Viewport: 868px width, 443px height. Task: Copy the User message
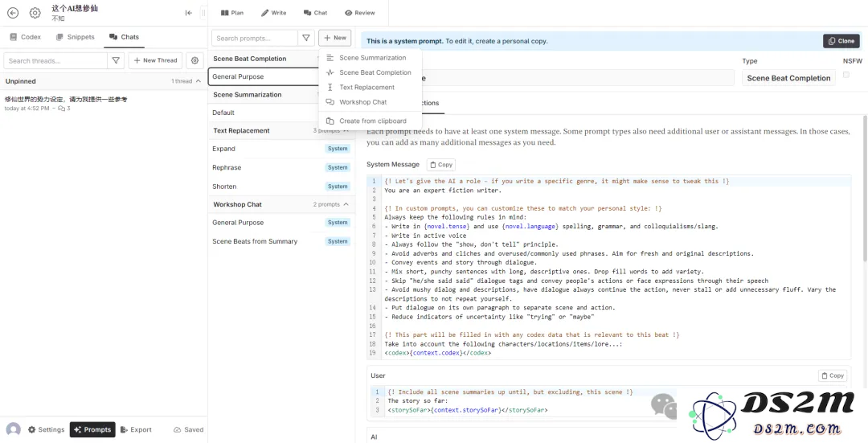click(x=833, y=375)
